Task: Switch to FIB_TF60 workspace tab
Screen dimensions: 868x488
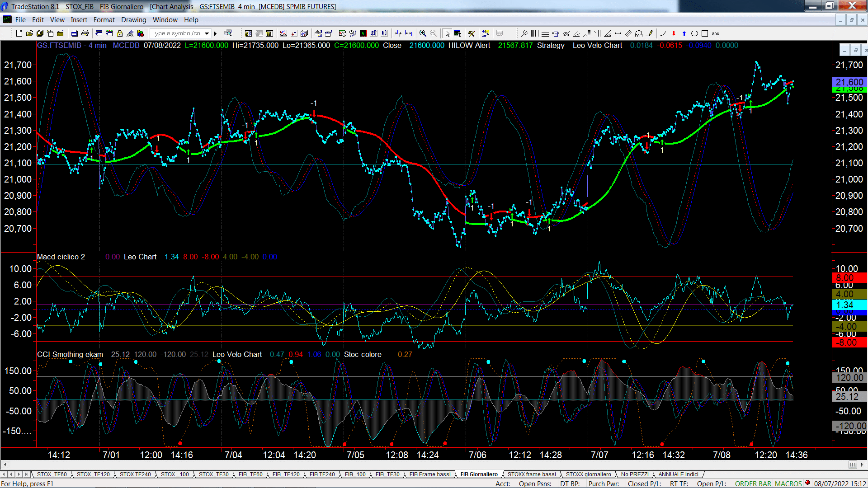Action: tap(250, 474)
